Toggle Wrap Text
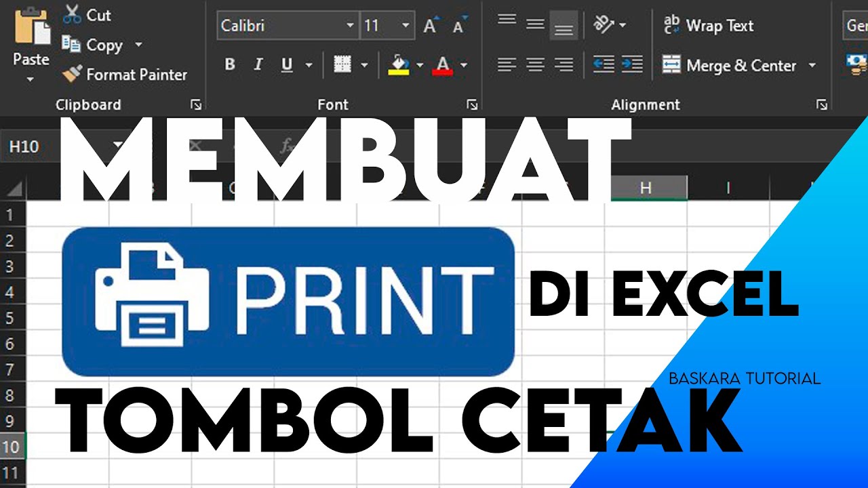The image size is (868, 488). click(709, 26)
